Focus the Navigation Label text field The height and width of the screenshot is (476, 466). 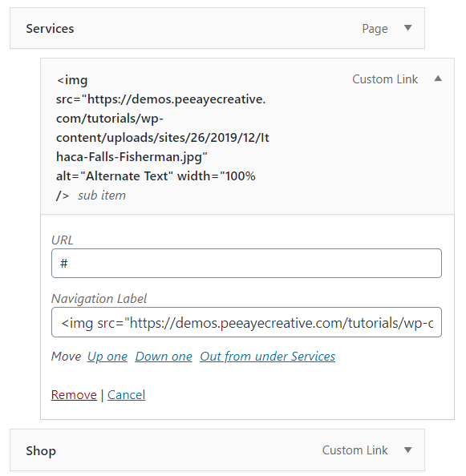coord(246,322)
